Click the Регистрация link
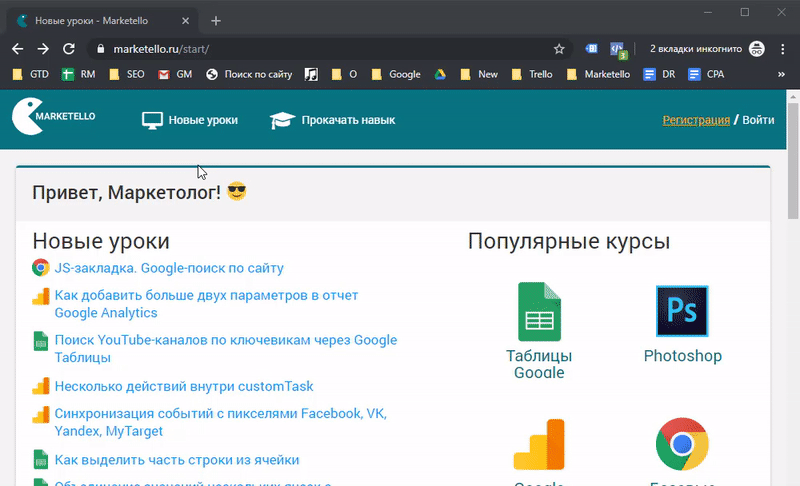 [696, 120]
